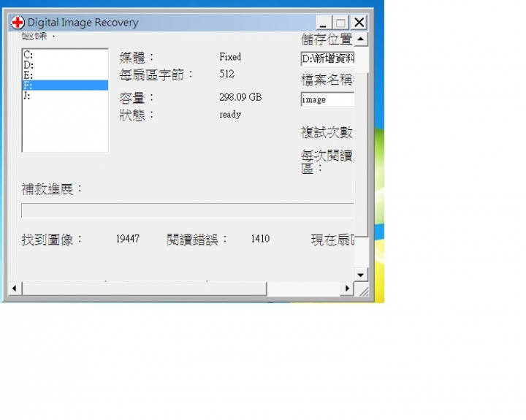This screenshot has width=526, height=420.
Task: Click the horizontal scrollbar right arrow
Action: 347,289
